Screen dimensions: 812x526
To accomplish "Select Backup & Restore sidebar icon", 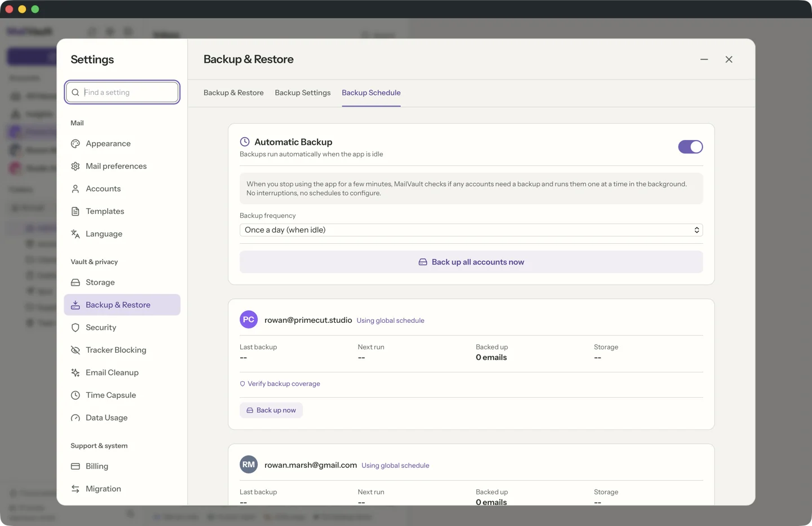I will tap(76, 305).
